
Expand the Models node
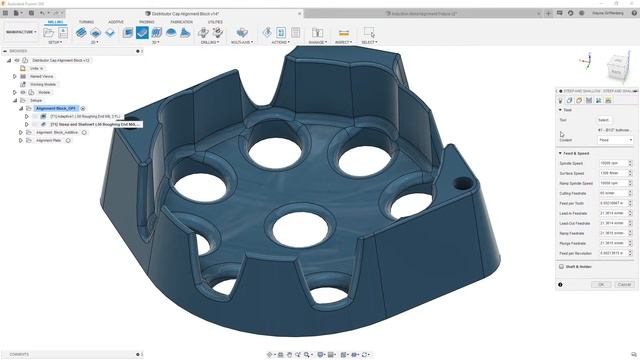[15, 92]
